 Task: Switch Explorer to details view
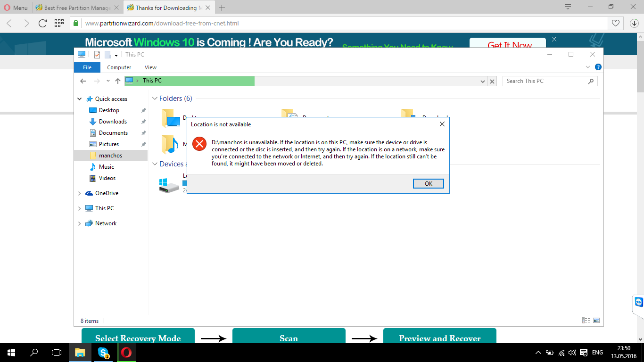tap(586, 321)
